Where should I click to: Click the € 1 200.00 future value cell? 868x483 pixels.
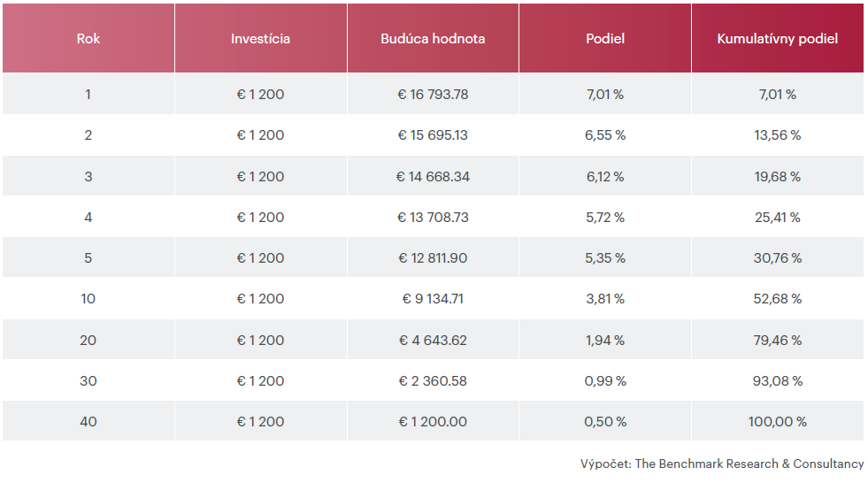(433, 422)
